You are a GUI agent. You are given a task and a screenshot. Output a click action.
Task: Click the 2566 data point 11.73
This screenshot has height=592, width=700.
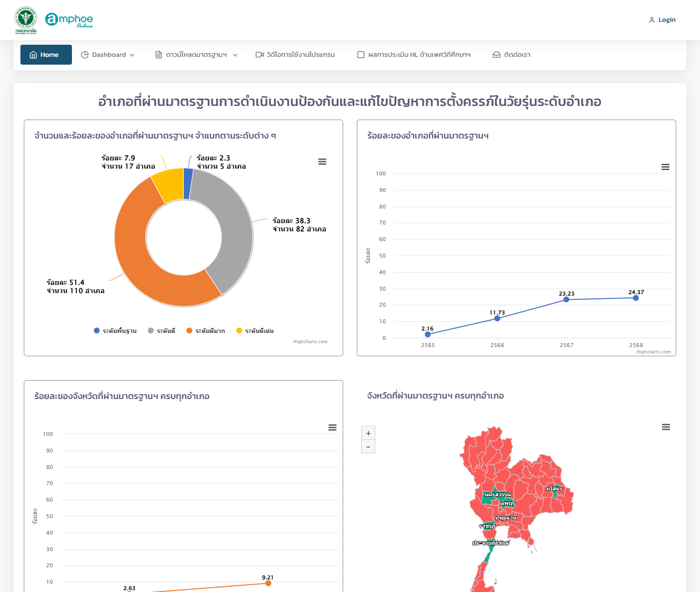pos(497,318)
